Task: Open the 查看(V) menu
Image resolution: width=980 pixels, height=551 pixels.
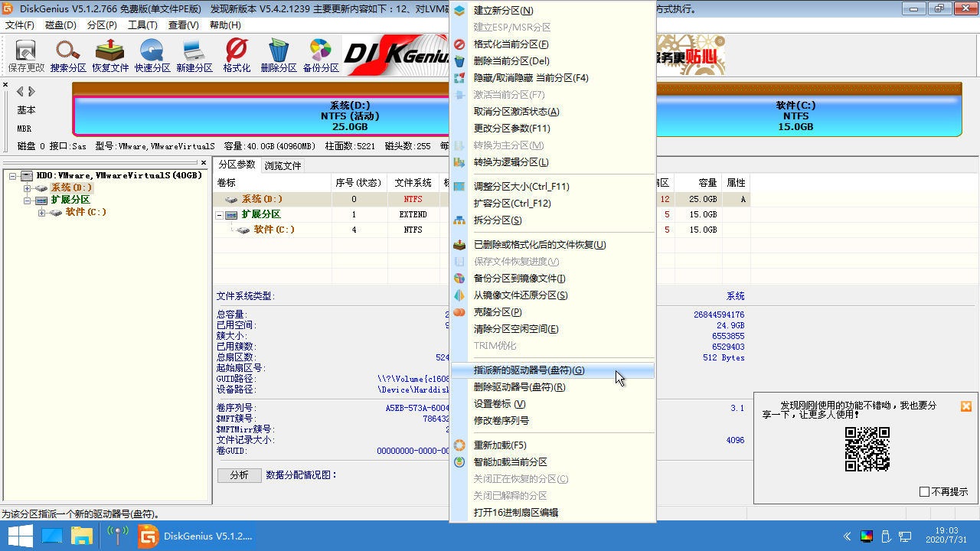Action: click(183, 25)
